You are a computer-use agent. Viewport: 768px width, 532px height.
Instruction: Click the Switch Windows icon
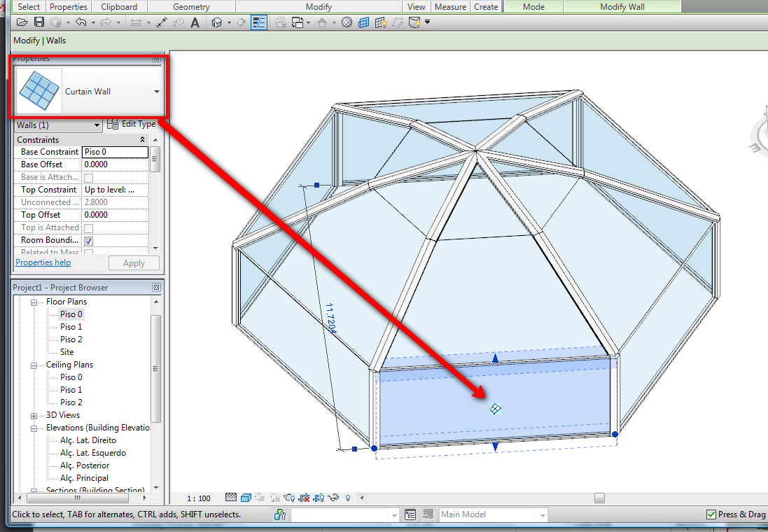(297, 22)
